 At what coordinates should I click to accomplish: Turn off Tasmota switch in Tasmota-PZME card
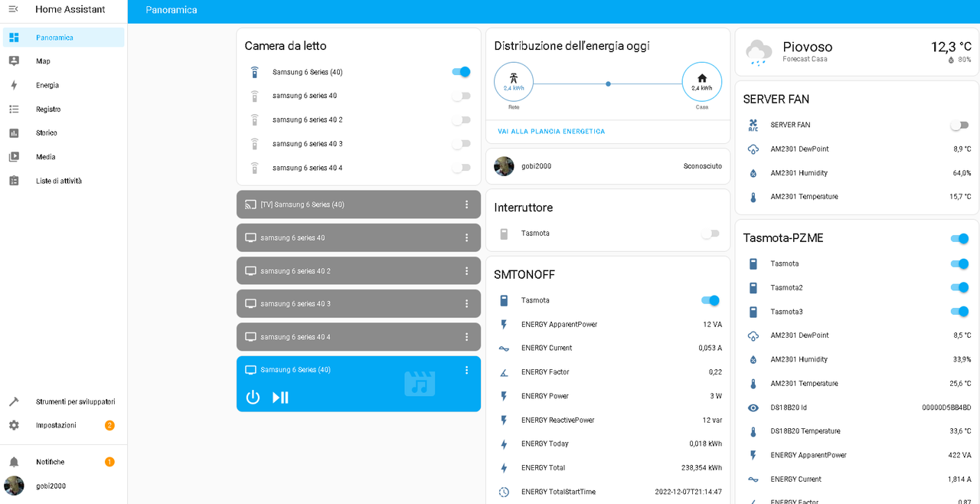pos(959,263)
